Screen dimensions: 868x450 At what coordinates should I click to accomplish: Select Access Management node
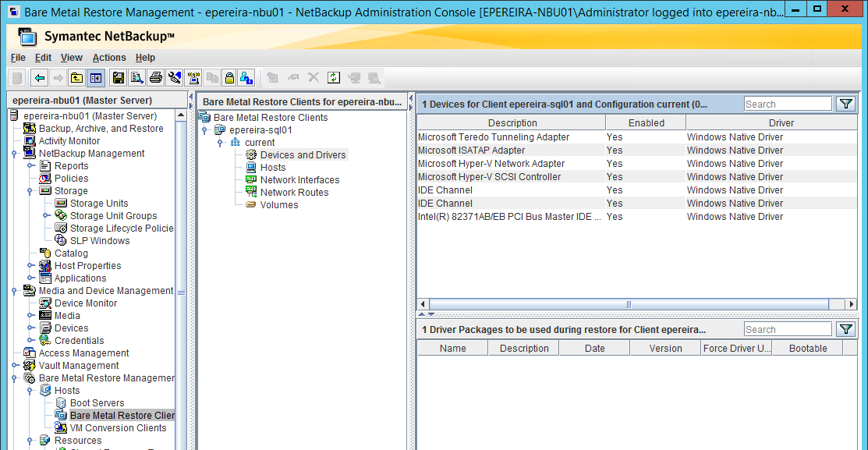pos(83,353)
